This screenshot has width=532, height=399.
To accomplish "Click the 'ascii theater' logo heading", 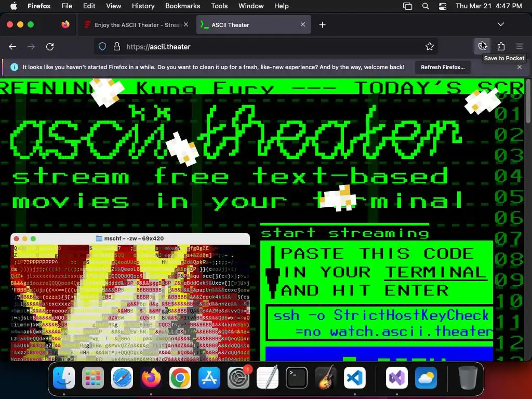I will pyautogui.click(x=236, y=132).
